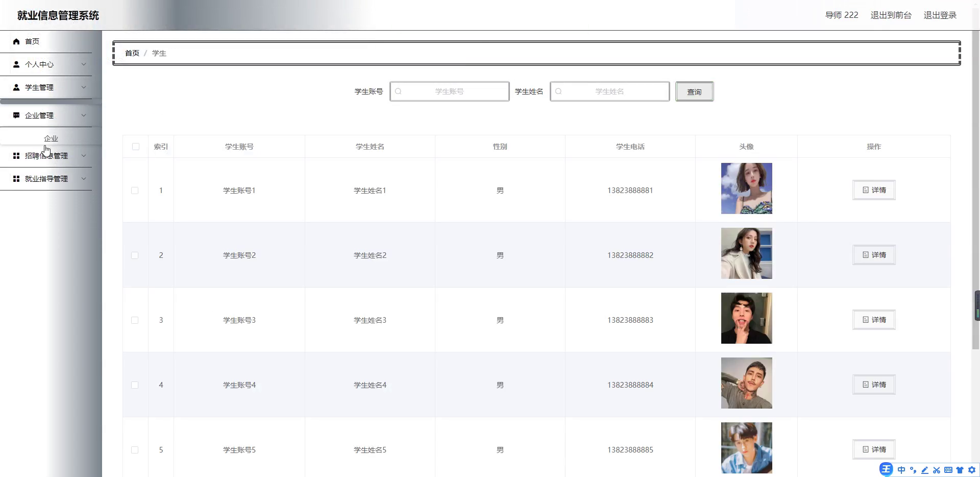980x477 pixels.
Task: Toggle IME punctuation mode icon
Action: [x=913, y=470]
